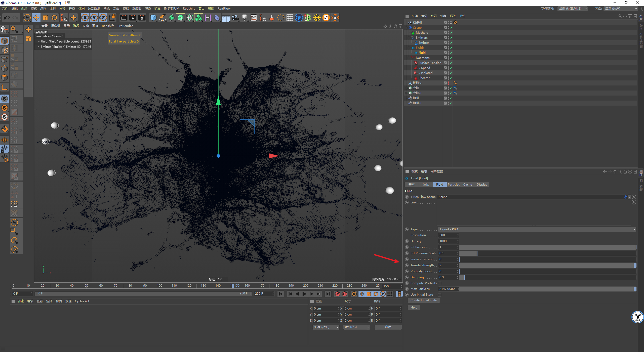
Task: Collapse the Fluids group
Action: [409, 48]
